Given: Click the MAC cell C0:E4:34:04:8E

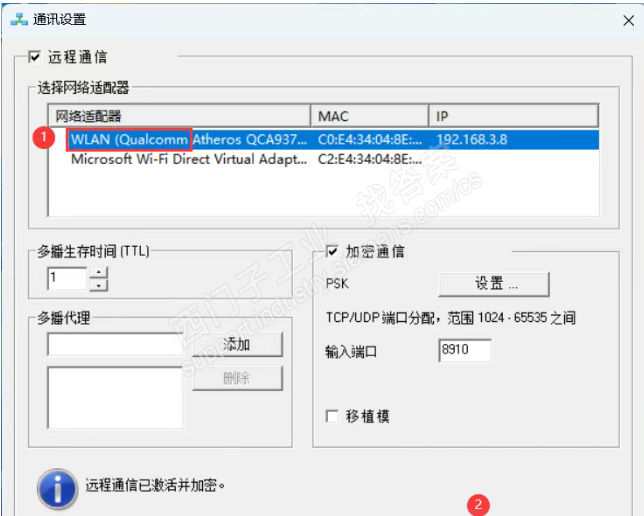Looking at the screenshot, I should click(370, 140).
